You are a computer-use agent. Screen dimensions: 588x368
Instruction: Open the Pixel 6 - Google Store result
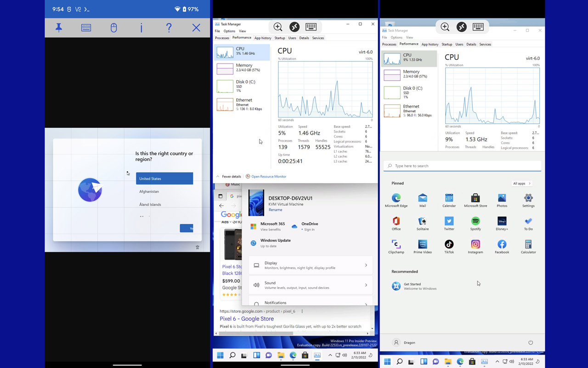pyautogui.click(x=247, y=318)
